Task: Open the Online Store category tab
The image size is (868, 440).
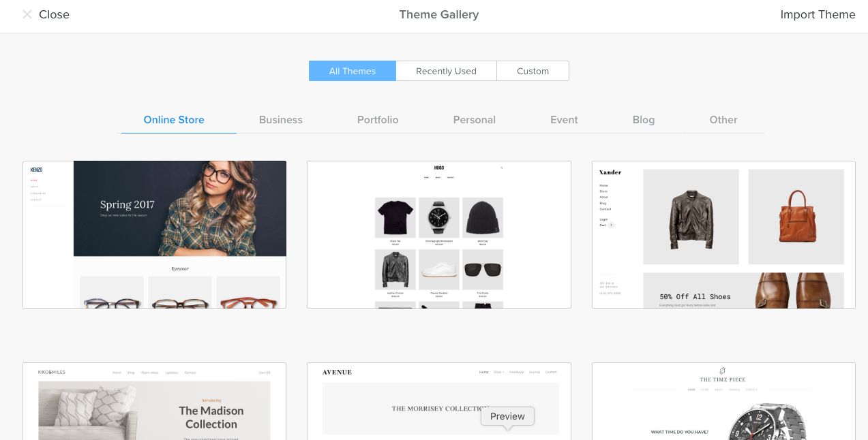Action: click(x=174, y=120)
